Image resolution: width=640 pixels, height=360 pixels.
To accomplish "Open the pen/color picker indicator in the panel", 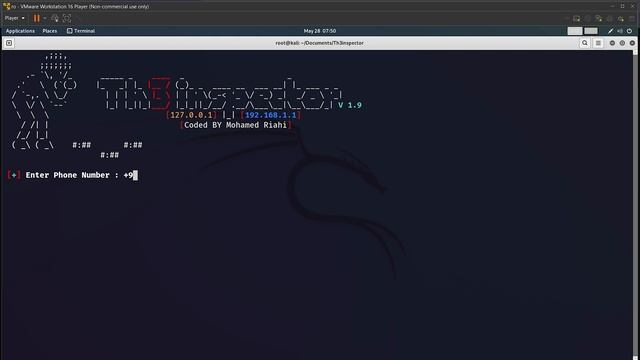I will 610,31.
